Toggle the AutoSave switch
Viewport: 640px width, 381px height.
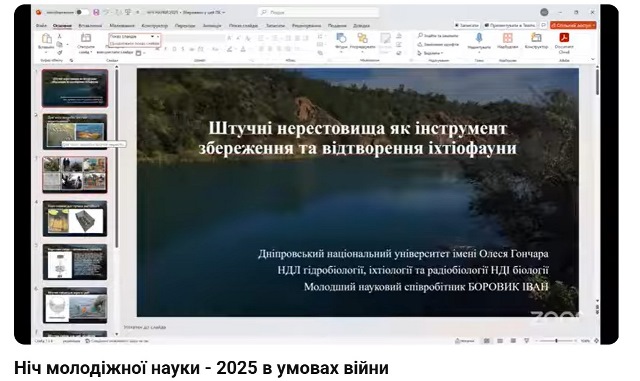click(x=81, y=12)
